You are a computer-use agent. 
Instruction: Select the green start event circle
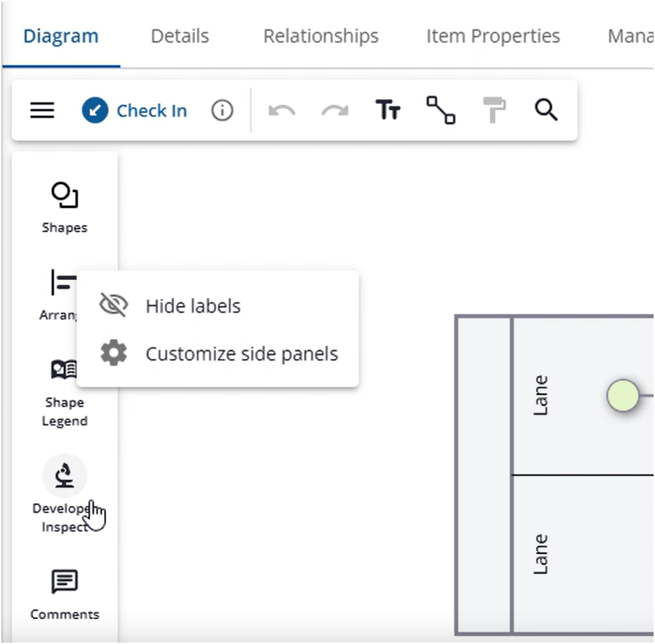[x=623, y=395]
